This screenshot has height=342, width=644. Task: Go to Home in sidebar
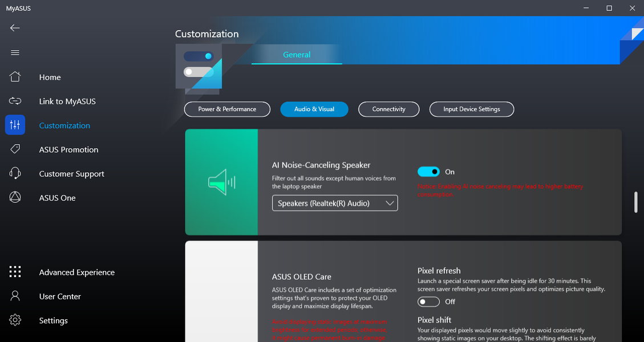tap(50, 77)
